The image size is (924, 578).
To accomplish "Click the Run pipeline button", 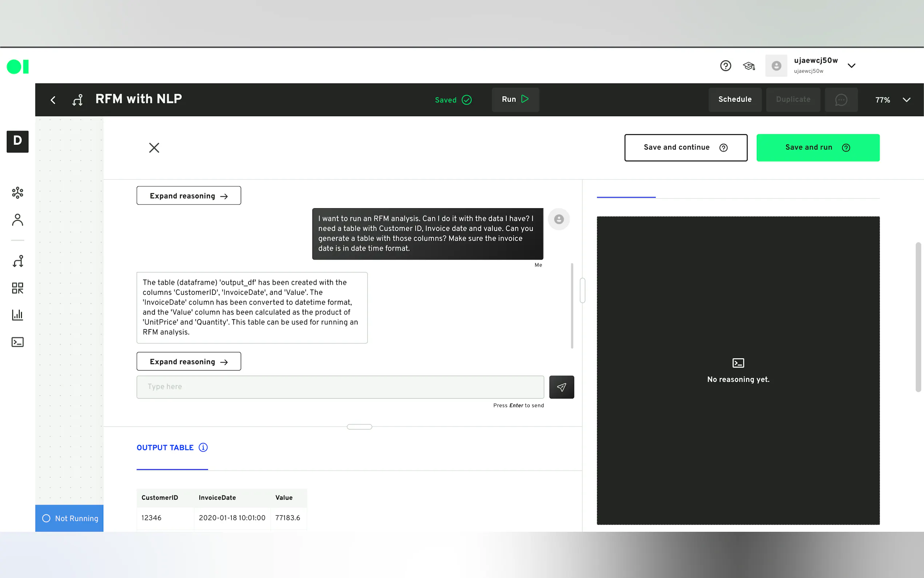I will [515, 99].
